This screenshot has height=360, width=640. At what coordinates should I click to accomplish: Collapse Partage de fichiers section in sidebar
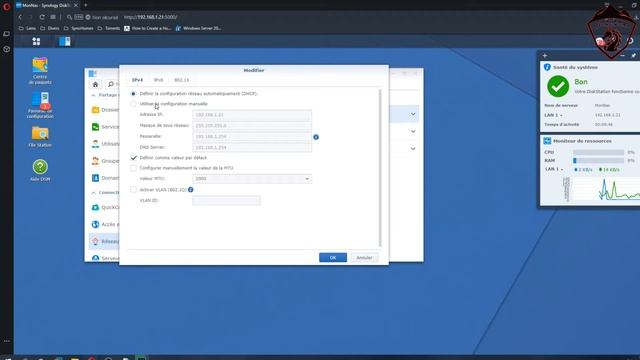[x=93, y=95]
